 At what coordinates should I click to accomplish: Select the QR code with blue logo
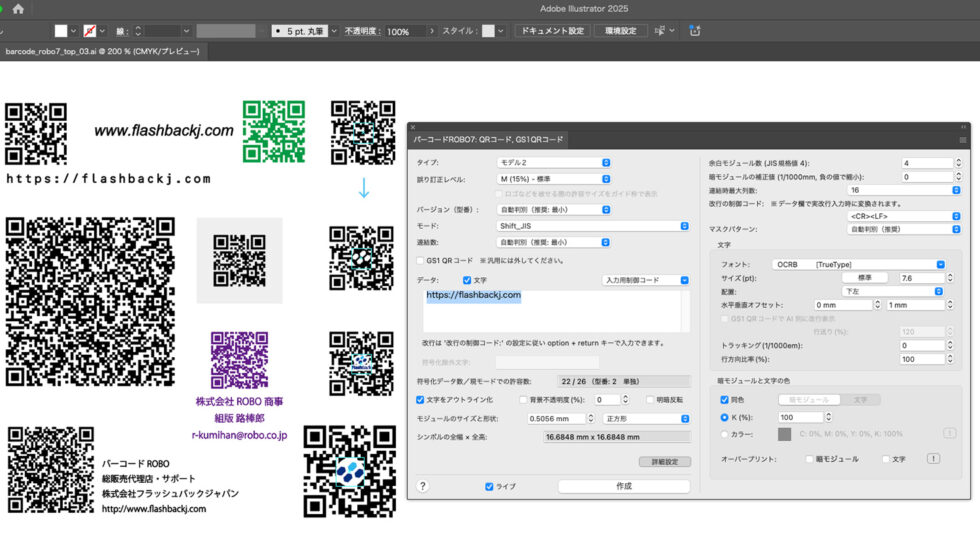[x=349, y=472]
